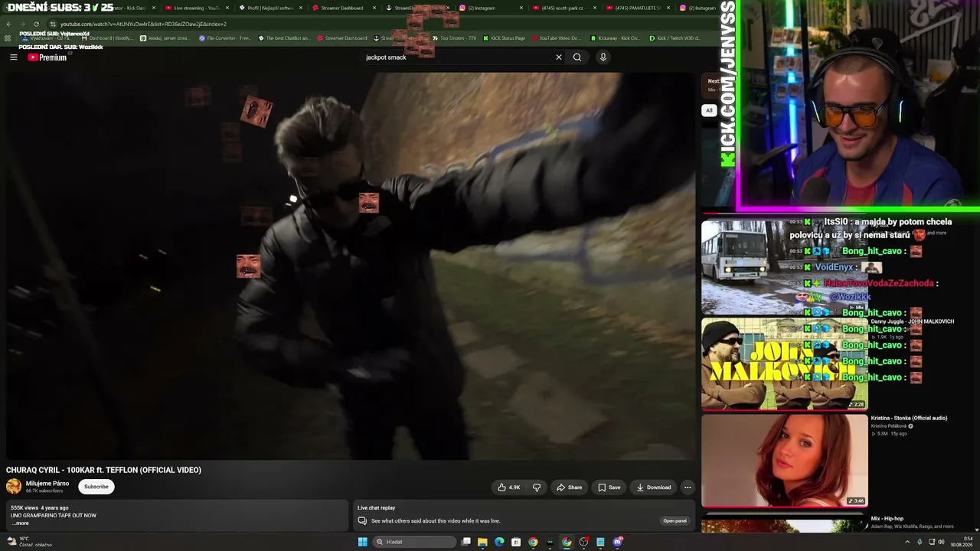The image size is (980, 551).
Task: Like the video (4.9K)
Action: [509, 487]
